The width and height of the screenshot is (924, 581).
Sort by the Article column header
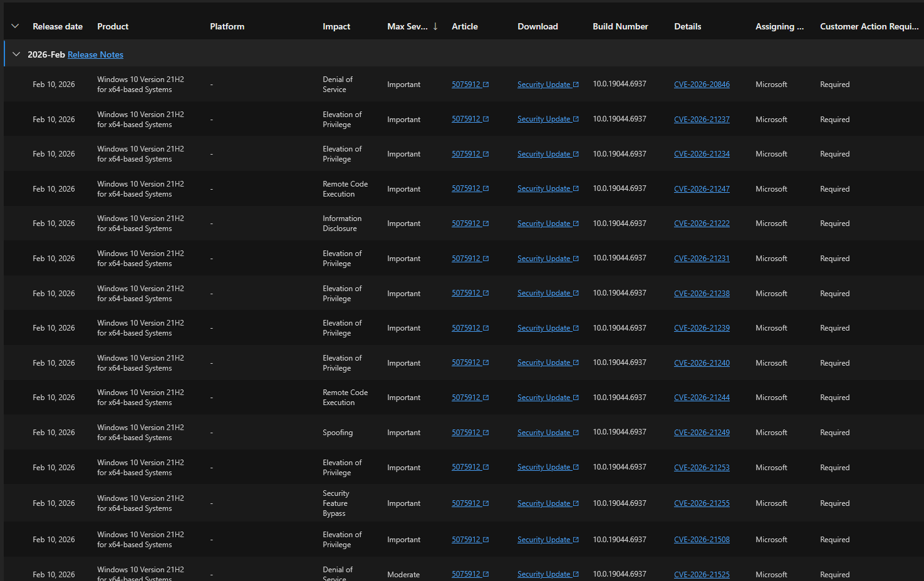(465, 26)
